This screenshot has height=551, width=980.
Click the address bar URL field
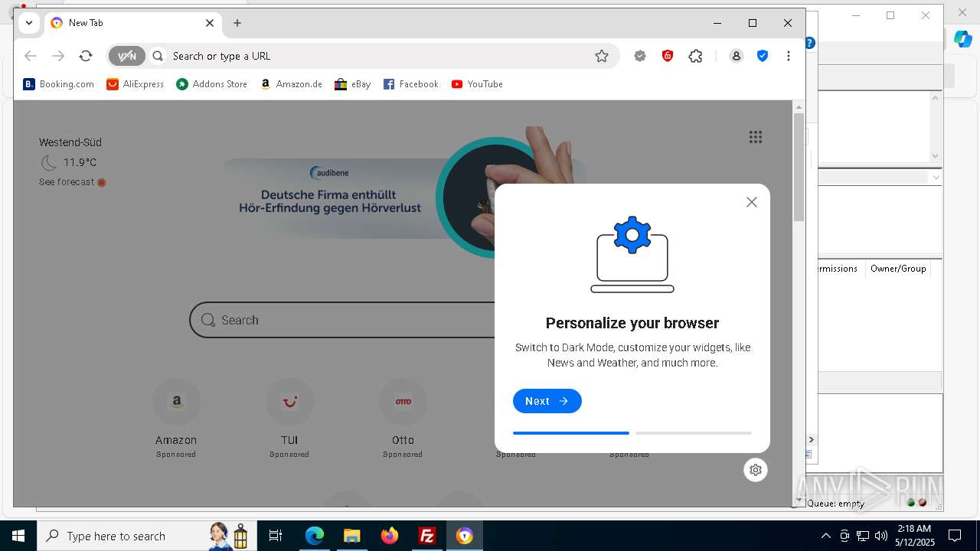379,56
